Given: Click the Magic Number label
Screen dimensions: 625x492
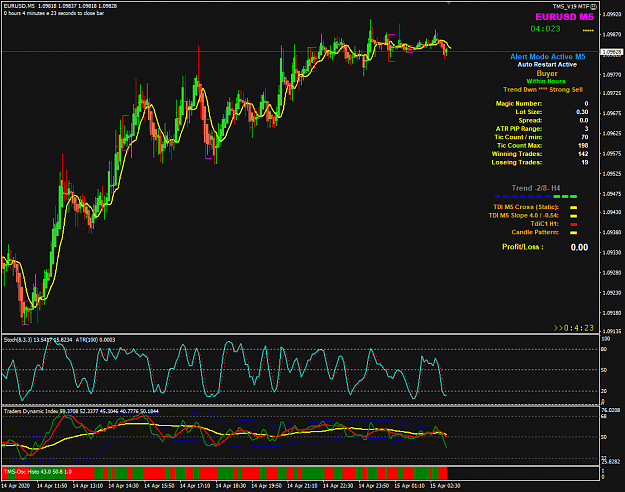Looking at the screenshot, I should tap(519, 104).
